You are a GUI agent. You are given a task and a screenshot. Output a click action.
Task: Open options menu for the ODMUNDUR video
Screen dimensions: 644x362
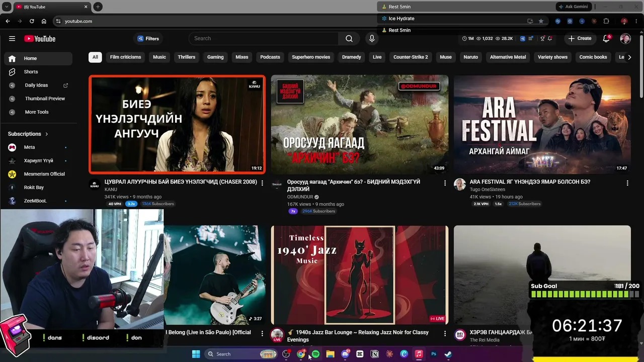coord(445,183)
